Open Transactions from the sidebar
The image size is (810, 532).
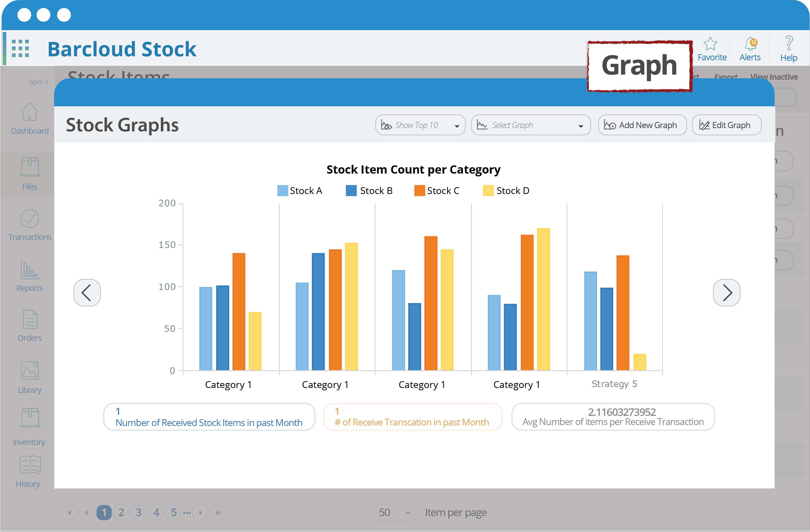click(30, 225)
